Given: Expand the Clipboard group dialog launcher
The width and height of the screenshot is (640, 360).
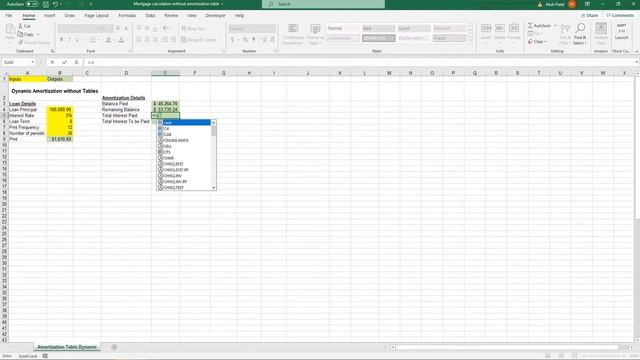Looking at the screenshot, I should pyautogui.click(x=53, y=51).
